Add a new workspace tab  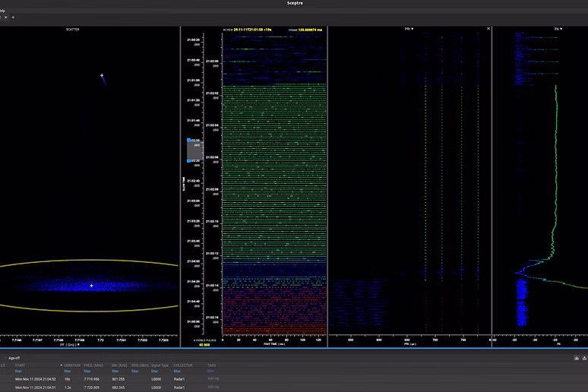point(13,17)
